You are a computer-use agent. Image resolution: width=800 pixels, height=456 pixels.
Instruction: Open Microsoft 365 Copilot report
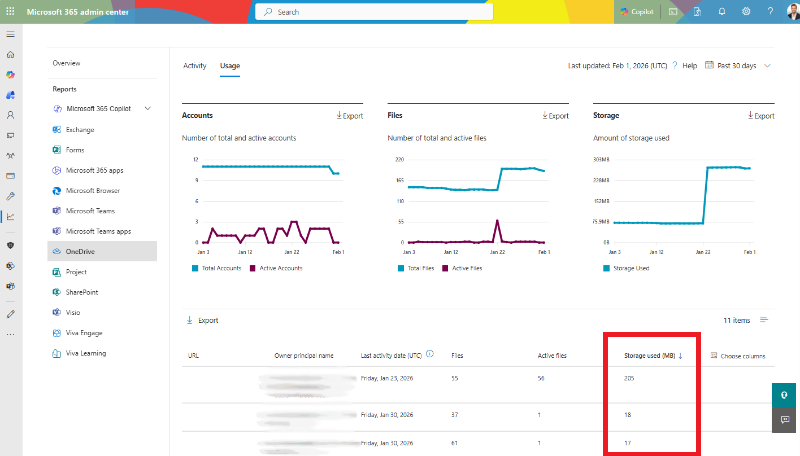pyautogui.click(x=98, y=109)
